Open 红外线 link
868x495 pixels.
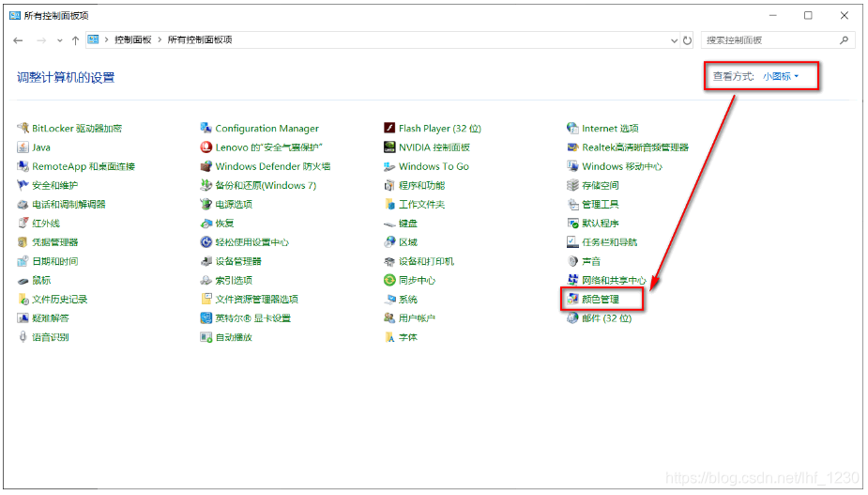[46, 224]
